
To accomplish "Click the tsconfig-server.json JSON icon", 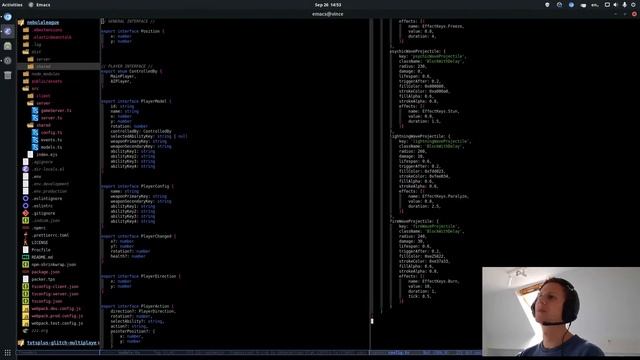I will (x=25, y=294).
